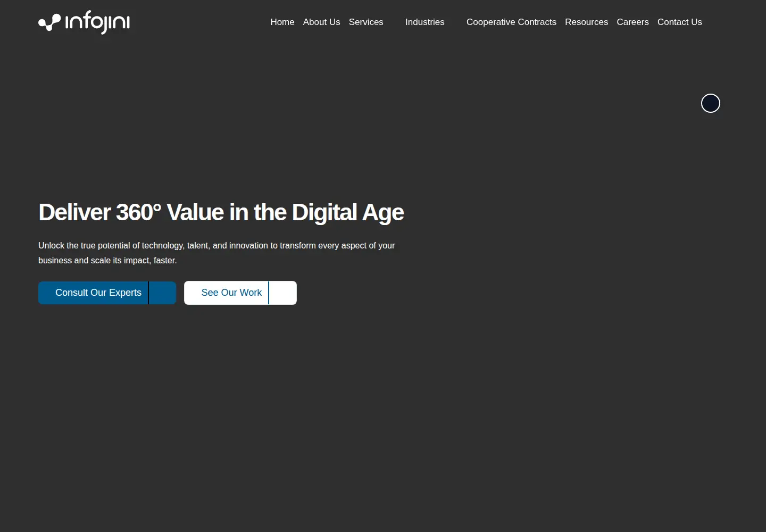Click the See Our Work button
The image size is (766, 532).
pyautogui.click(x=240, y=293)
